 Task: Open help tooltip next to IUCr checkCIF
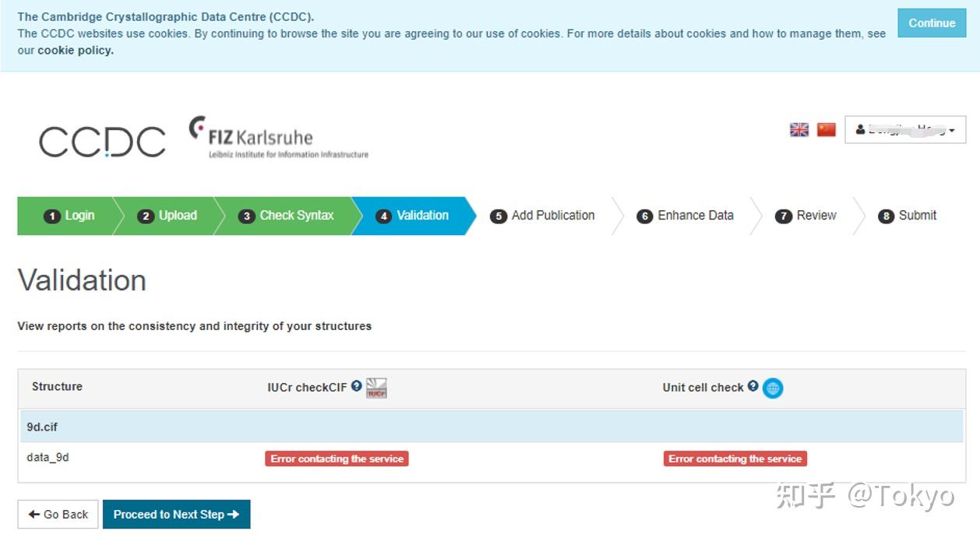tap(356, 385)
